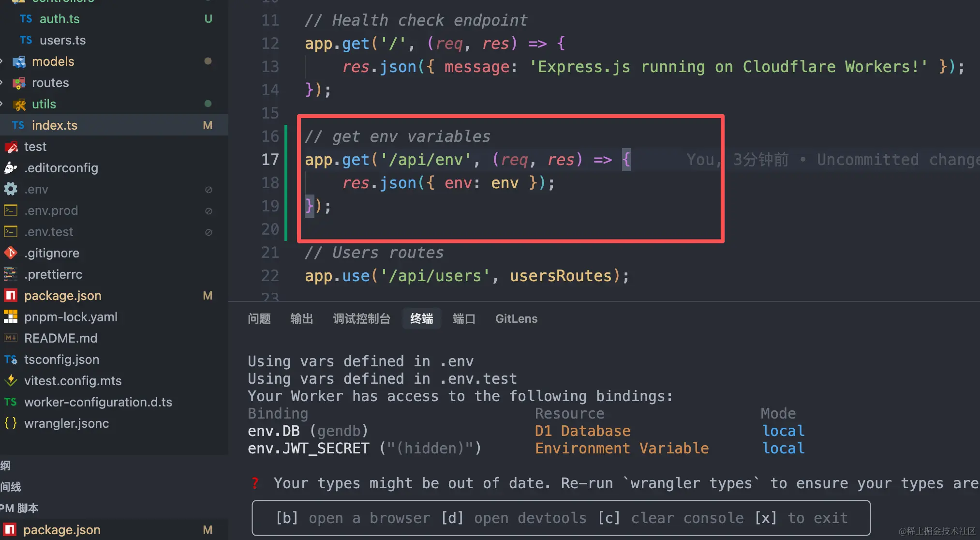Click the git icon beside .gitignore

click(x=11, y=253)
